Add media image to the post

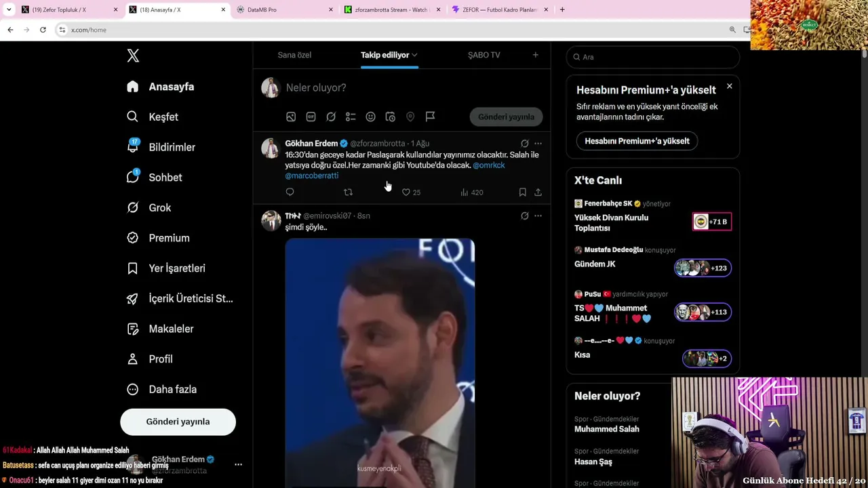pos(291,117)
